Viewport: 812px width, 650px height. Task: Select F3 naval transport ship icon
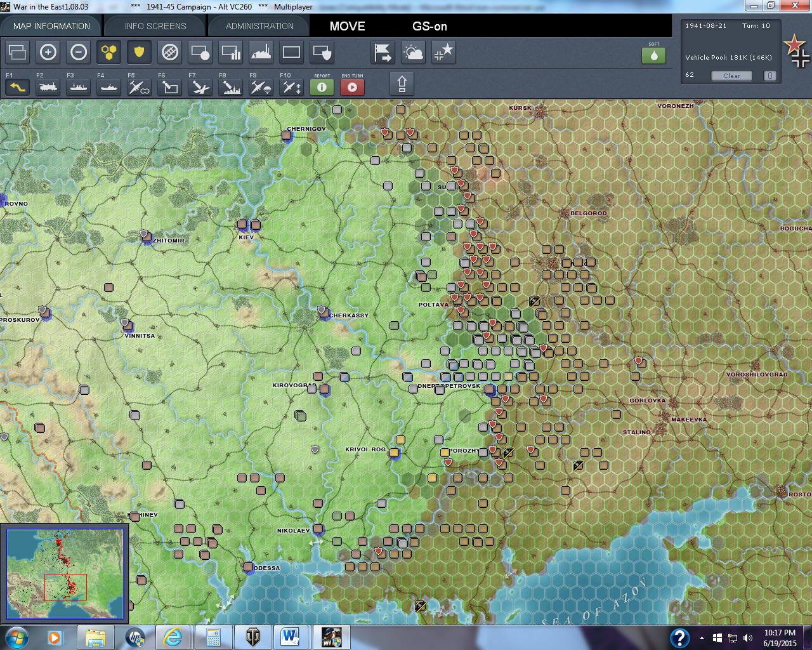pos(79,87)
